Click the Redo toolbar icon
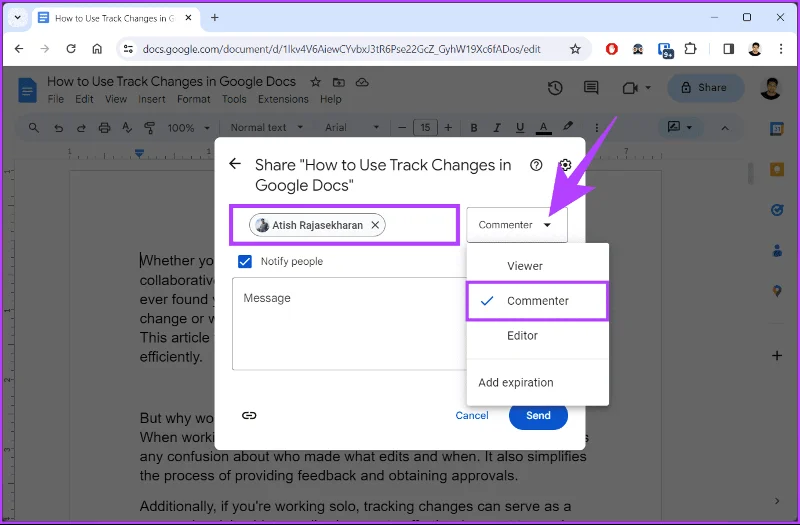Screen dimensions: 800x525 (x=81, y=128)
